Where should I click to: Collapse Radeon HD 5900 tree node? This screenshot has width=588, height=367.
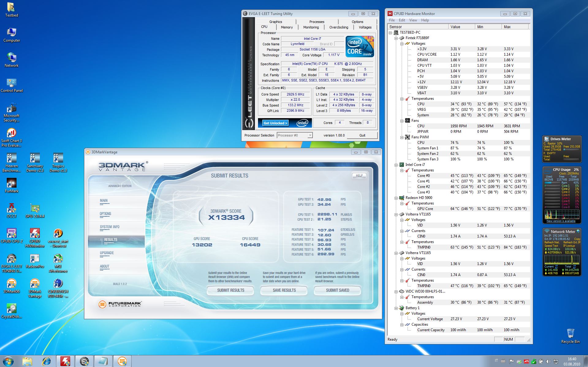click(x=396, y=198)
